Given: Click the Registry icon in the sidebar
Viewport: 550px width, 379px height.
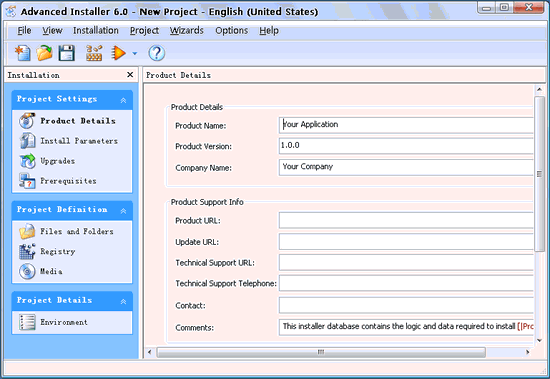Looking at the screenshot, I should click(27, 251).
